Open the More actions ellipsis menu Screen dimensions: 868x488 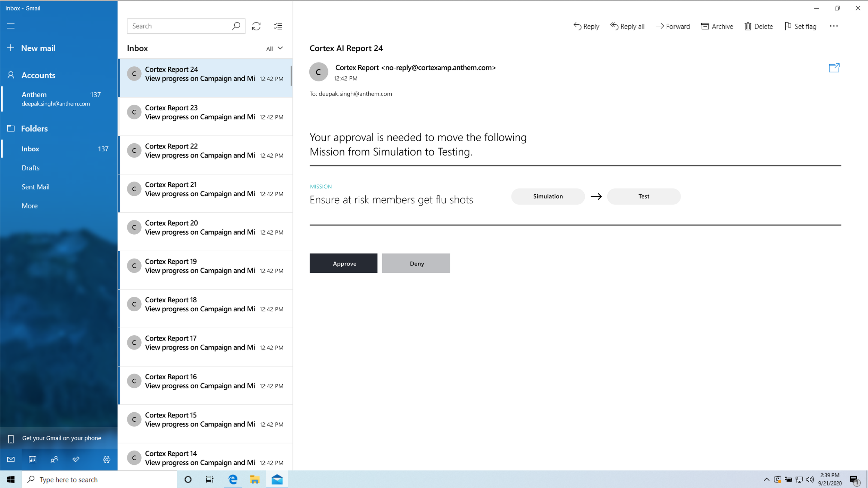click(833, 26)
